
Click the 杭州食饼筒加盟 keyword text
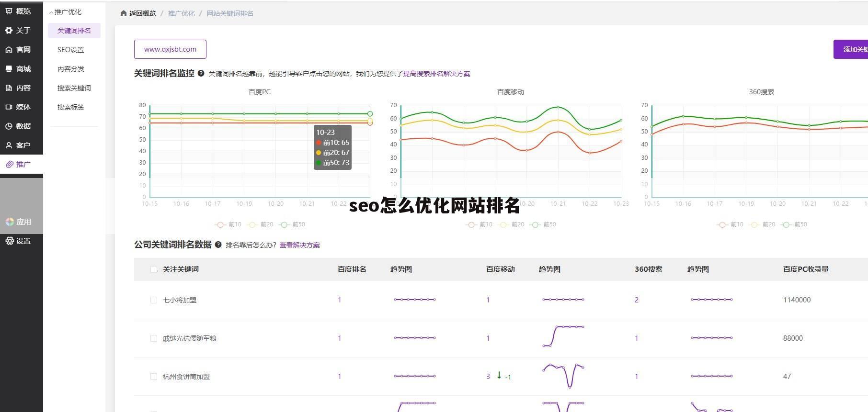coord(186,377)
